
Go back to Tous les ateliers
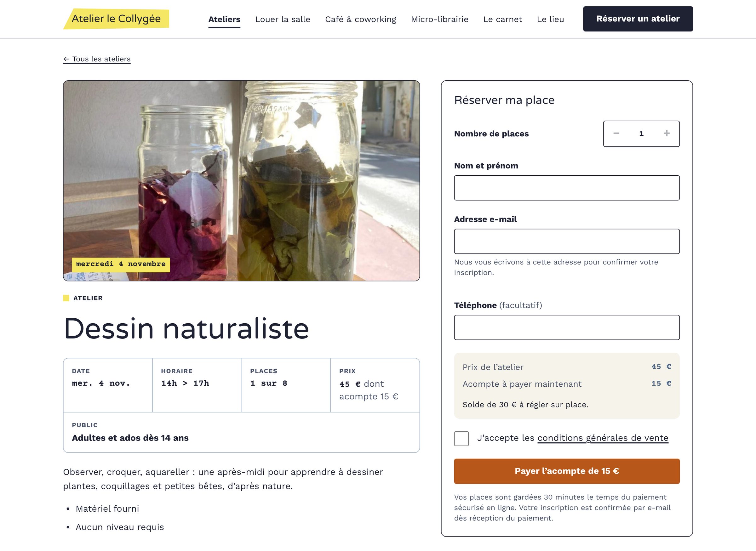pyautogui.click(x=97, y=59)
